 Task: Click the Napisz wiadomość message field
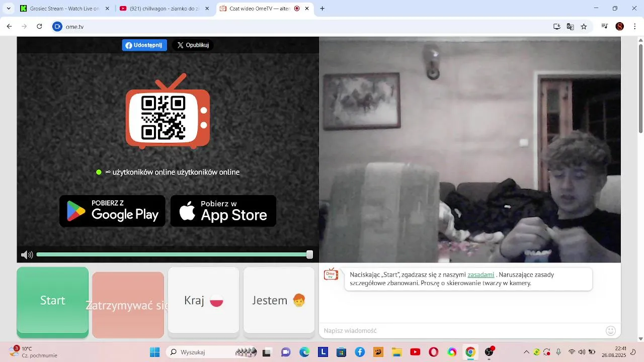point(462,330)
